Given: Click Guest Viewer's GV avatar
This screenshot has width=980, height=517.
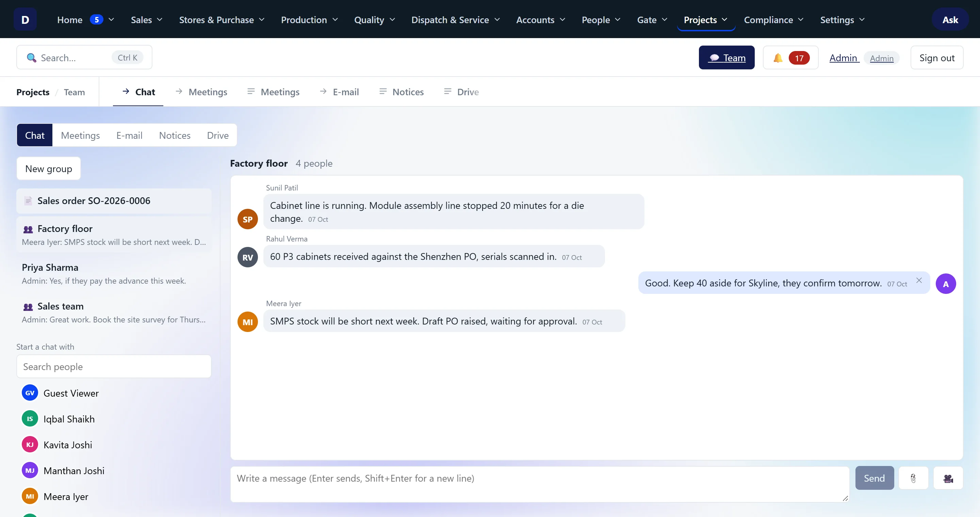Looking at the screenshot, I should 30,393.
